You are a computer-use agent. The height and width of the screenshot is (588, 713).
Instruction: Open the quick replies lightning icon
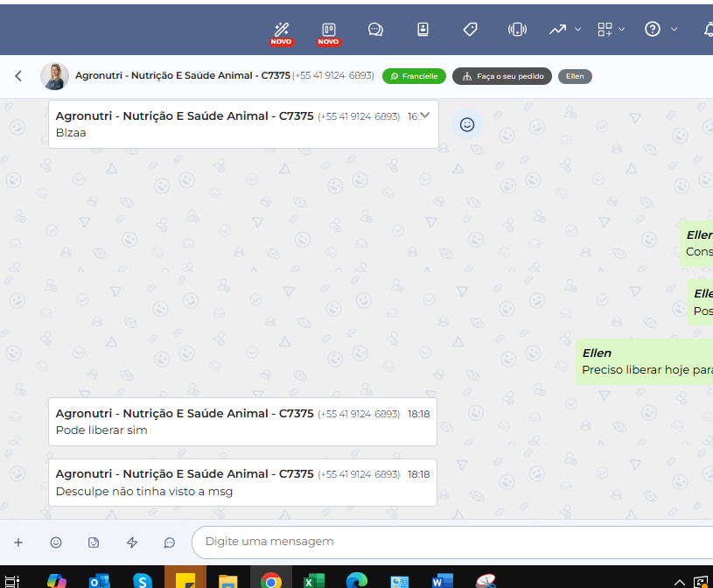point(132,542)
